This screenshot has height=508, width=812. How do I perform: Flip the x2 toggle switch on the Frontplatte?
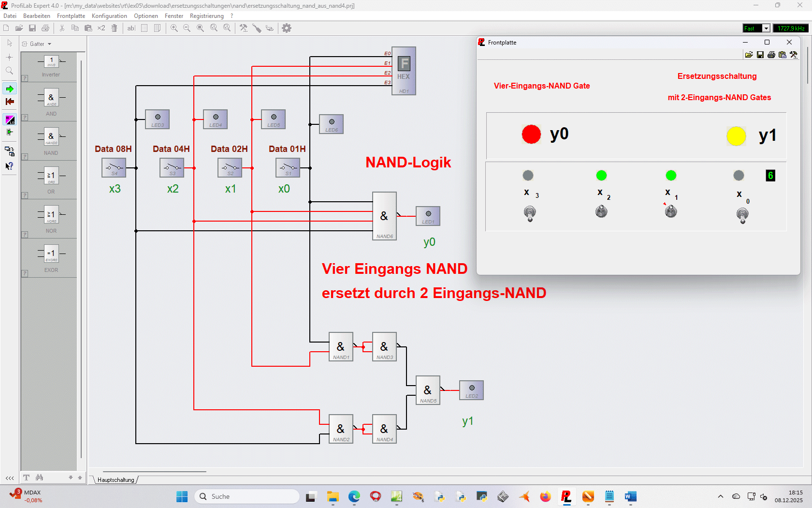tap(601, 211)
